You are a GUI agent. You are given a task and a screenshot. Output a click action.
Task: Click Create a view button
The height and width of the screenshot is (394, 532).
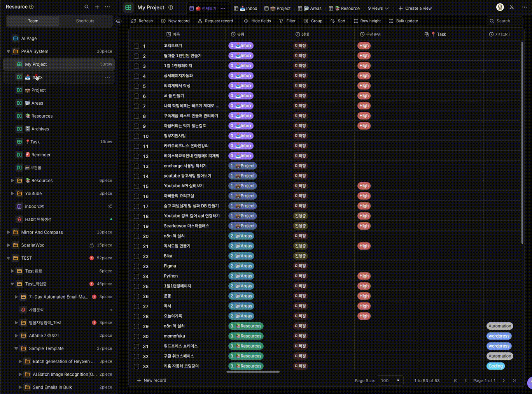[x=415, y=8]
